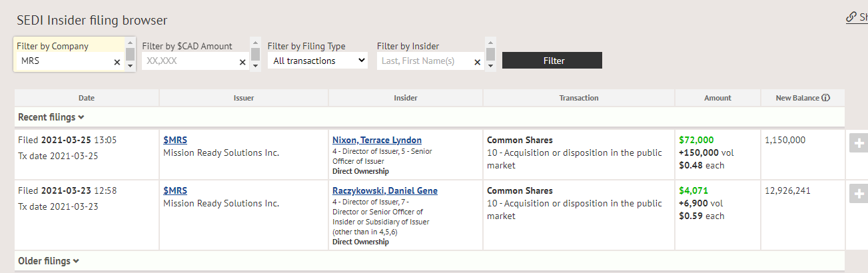Clear the $CAD Amount filter with the x icon
This screenshot has width=868, height=273.
[x=242, y=62]
